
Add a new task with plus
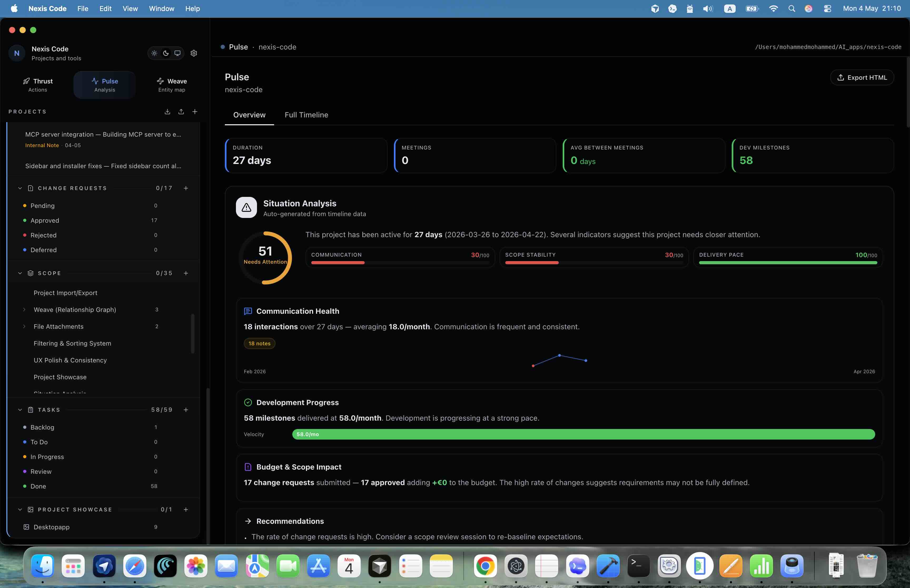pyautogui.click(x=186, y=410)
